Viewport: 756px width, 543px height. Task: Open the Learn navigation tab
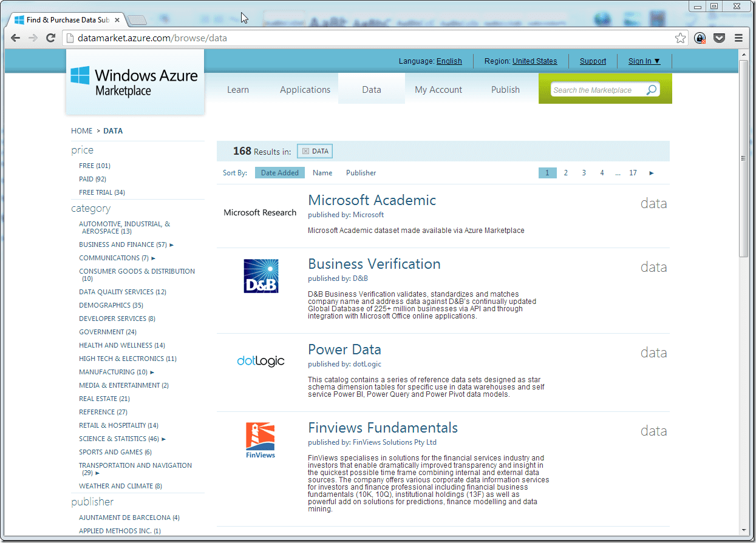238,89
